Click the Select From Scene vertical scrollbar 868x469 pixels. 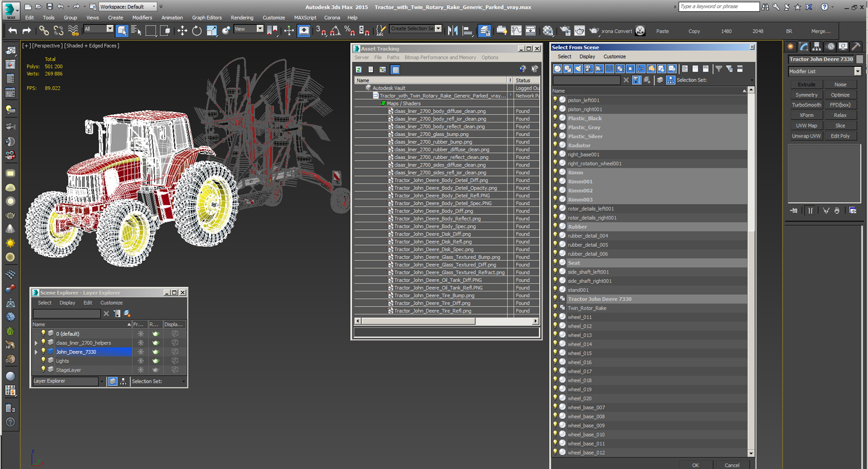[x=751, y=272]
